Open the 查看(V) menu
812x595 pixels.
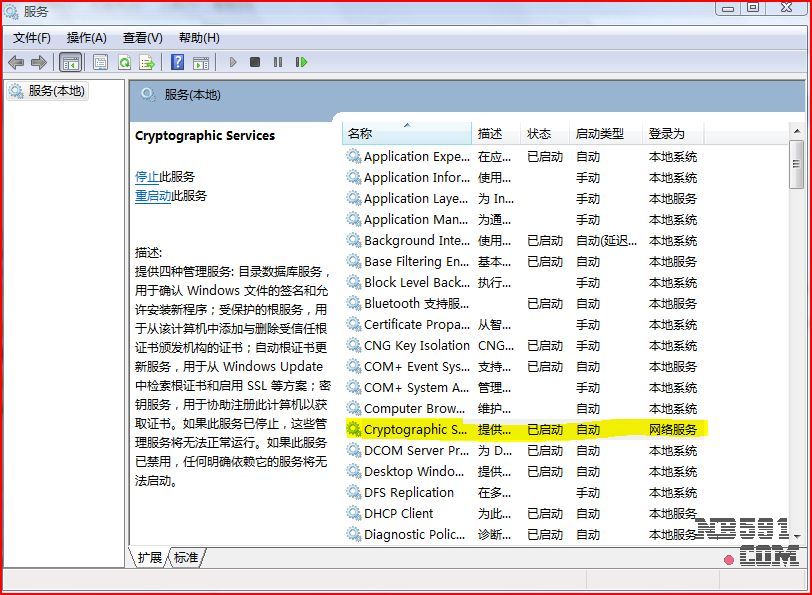pyautogui.click(x=142, y=38)
